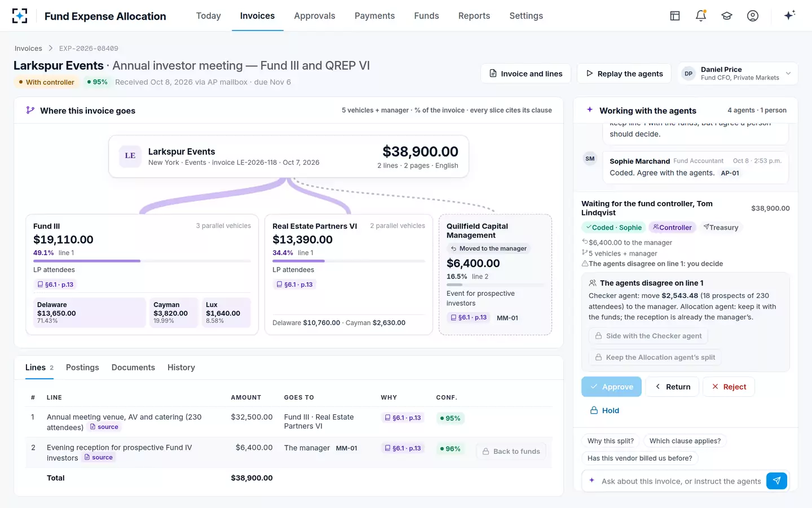
Task: Send the message with the paper-plane button
Action: 776,481
